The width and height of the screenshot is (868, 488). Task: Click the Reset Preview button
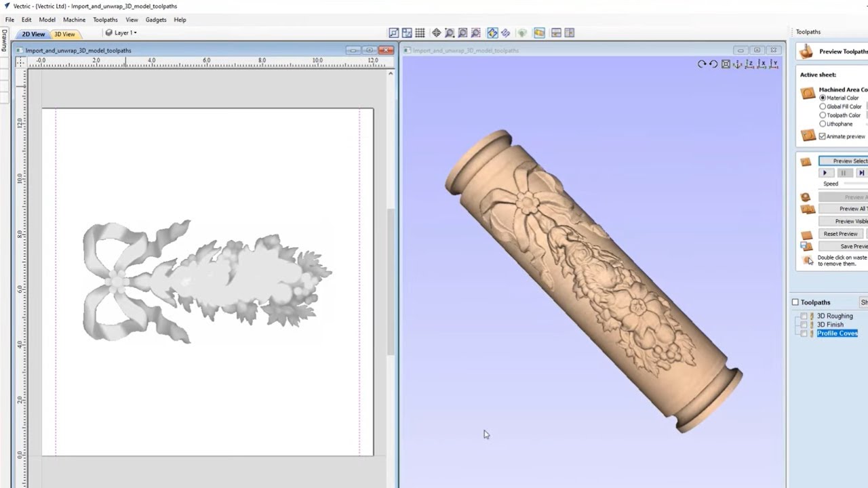point(840,234)
